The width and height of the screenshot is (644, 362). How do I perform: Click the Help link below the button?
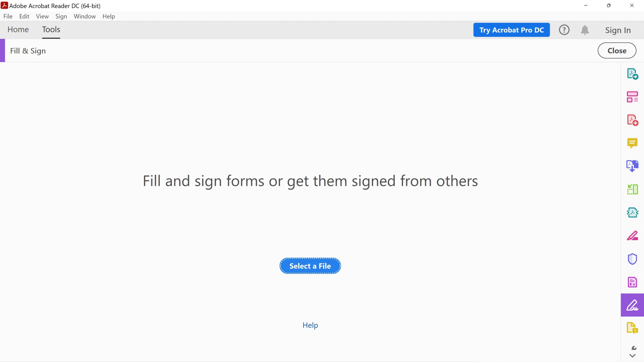[x=310, y=325]
